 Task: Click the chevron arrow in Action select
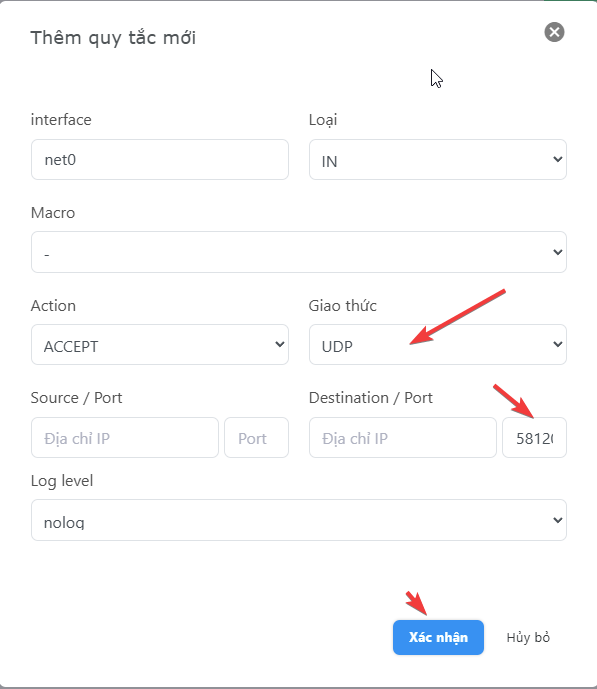coord(280,344)
